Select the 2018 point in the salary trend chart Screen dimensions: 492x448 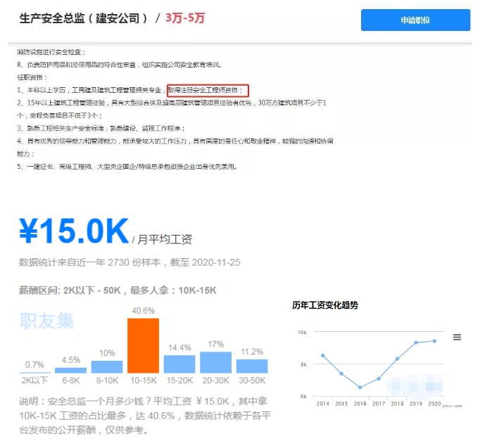coord(397,359)
